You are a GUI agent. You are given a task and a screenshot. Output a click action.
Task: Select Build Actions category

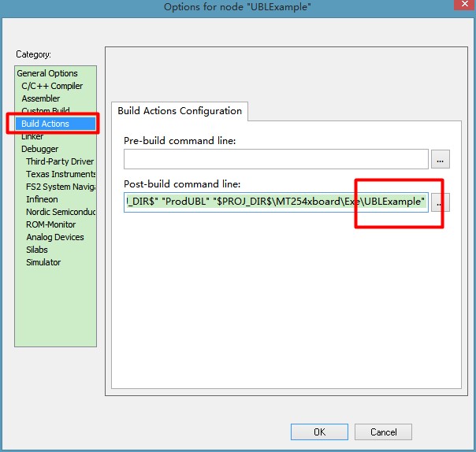55,124
